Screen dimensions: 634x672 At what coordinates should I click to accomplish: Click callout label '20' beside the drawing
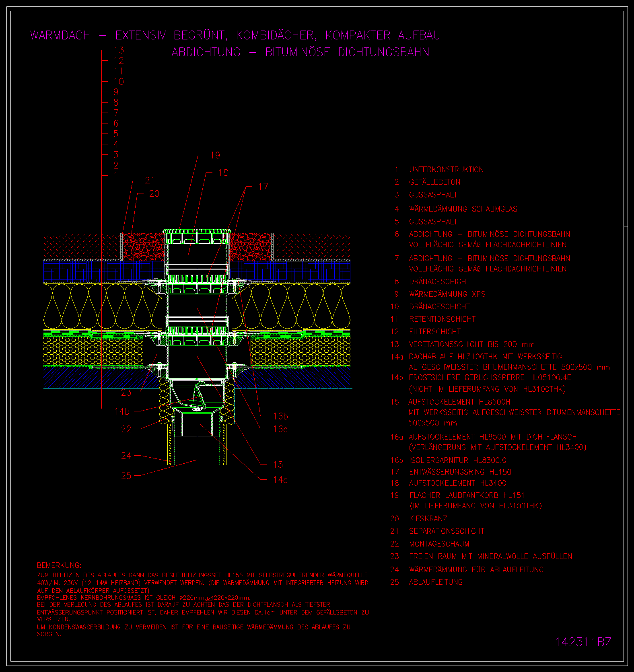pyautogui.click(x=154, y=194)
